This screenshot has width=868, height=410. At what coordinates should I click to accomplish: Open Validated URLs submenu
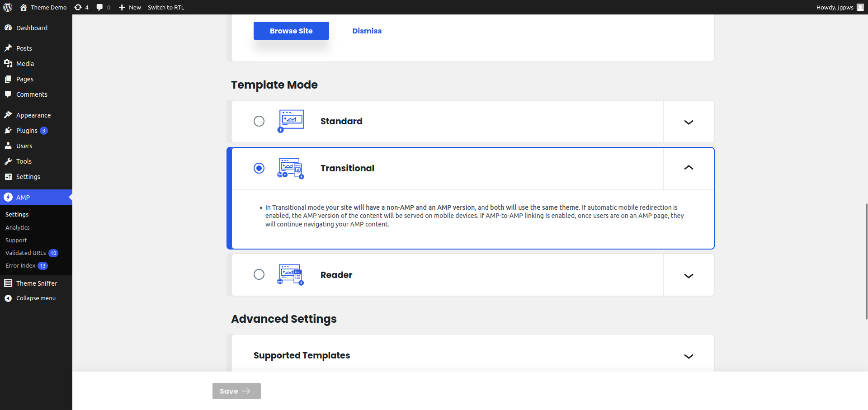click(x=26, y=253)
